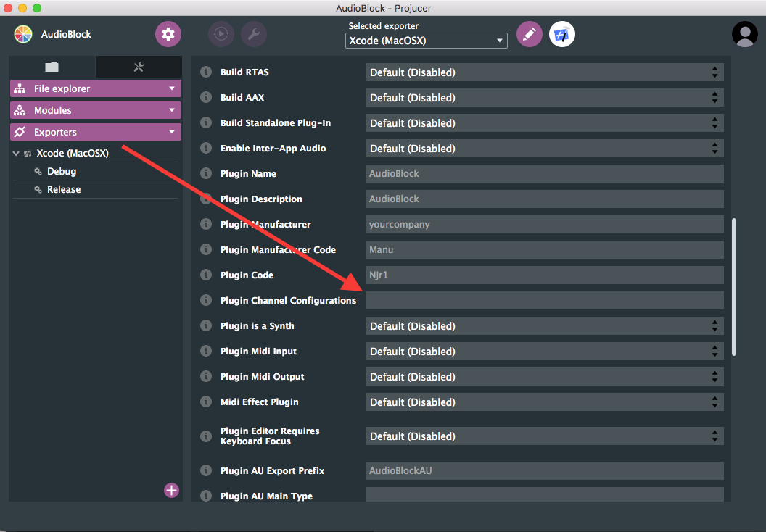Show info for Build RTAS
The image size is (766, 532).
pos(206,72)
